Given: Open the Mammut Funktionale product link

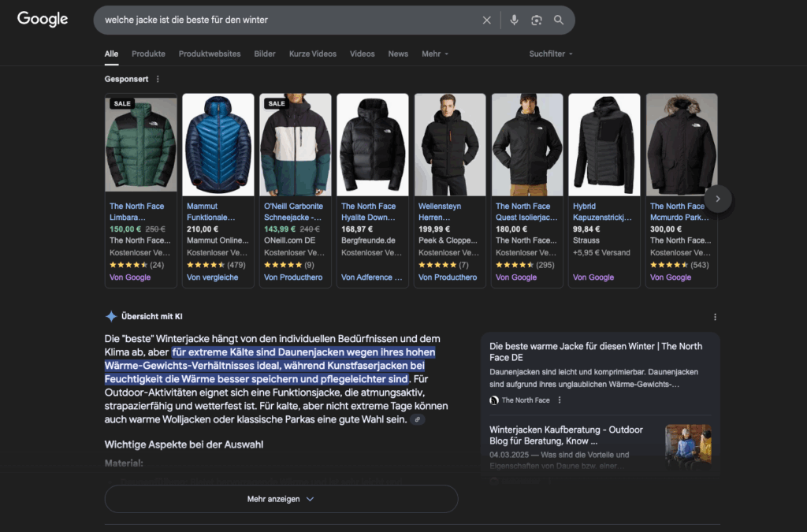Looking at the screenshot, I should pyautogui.click(x=211, y=211).
